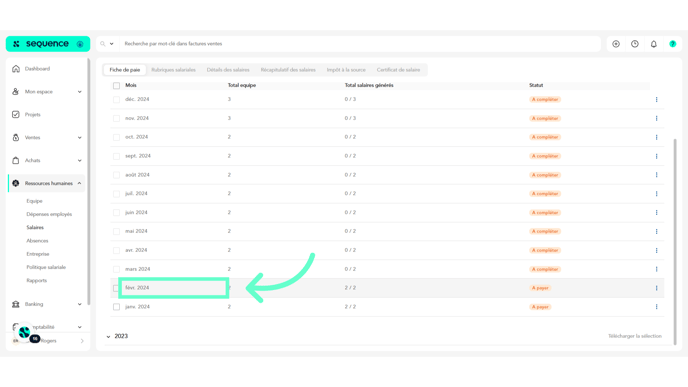This screenshot has width=688, height=387.
Task: Open the three-dot menu for août 2024
Action: [656, 175]
